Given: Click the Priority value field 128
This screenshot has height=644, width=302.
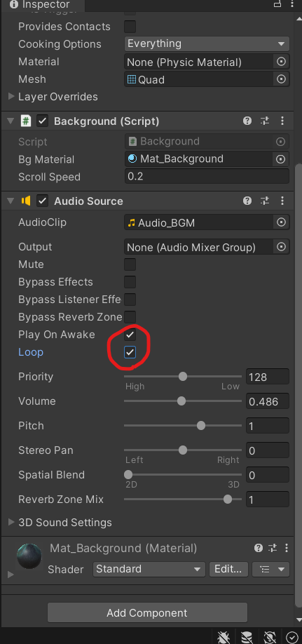Looking at the screenshot, I should pos(268,377).
